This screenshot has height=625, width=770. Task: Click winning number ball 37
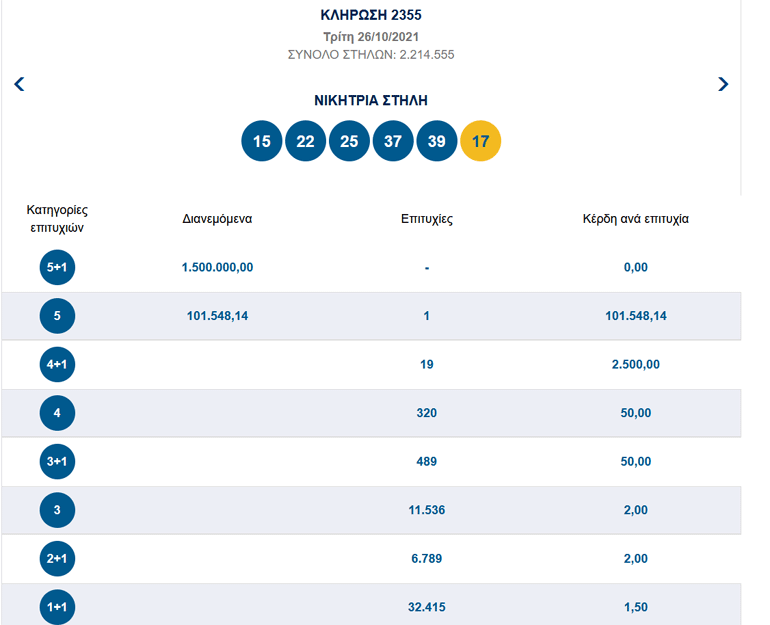(x=393, y=141)
